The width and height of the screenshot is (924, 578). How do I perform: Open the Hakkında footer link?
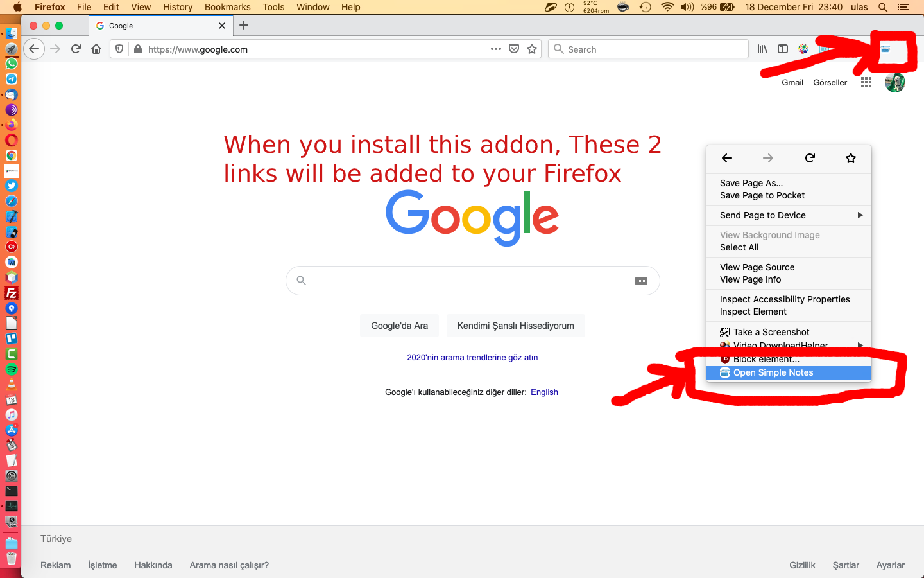click(x=153, y=565)
